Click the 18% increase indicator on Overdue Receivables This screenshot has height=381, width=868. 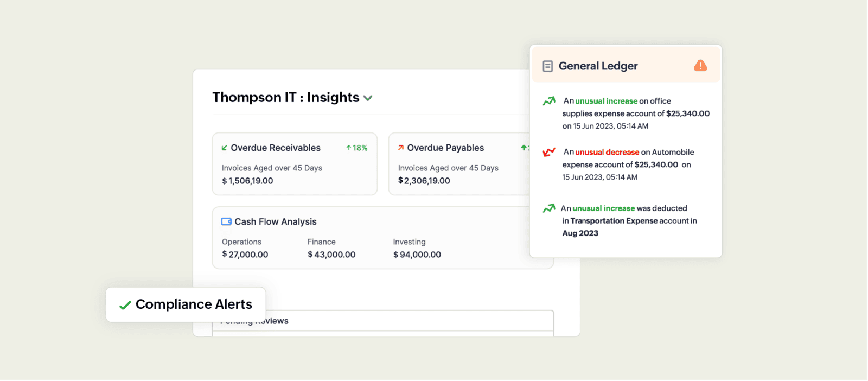pyautogui.click(x=357, y=148)
